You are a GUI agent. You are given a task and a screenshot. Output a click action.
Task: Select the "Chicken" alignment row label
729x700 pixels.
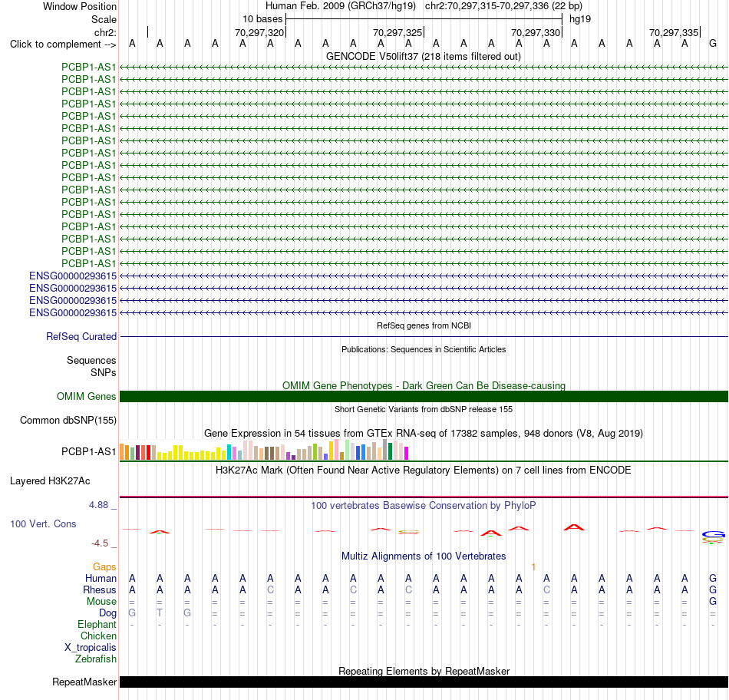[x=98, y=636]
